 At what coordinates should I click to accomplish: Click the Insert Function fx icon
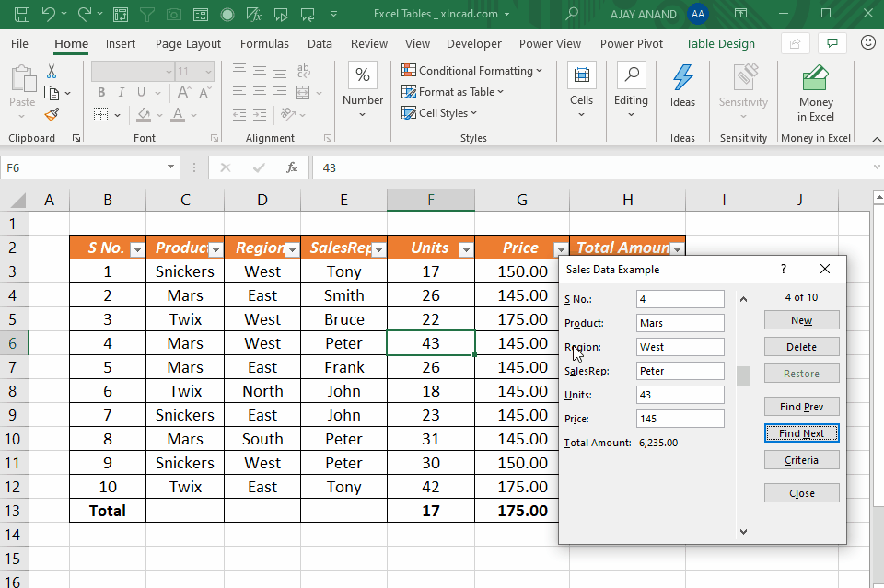[292, 167]
